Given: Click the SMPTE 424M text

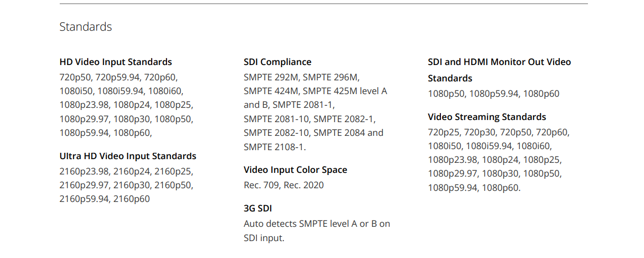Looking at the screenshot, I should click(271, 91).
